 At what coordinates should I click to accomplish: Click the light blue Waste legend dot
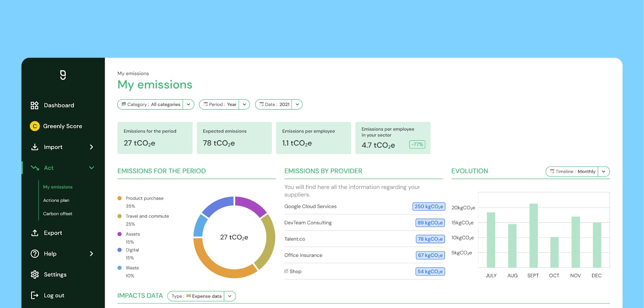coord(120,268)
